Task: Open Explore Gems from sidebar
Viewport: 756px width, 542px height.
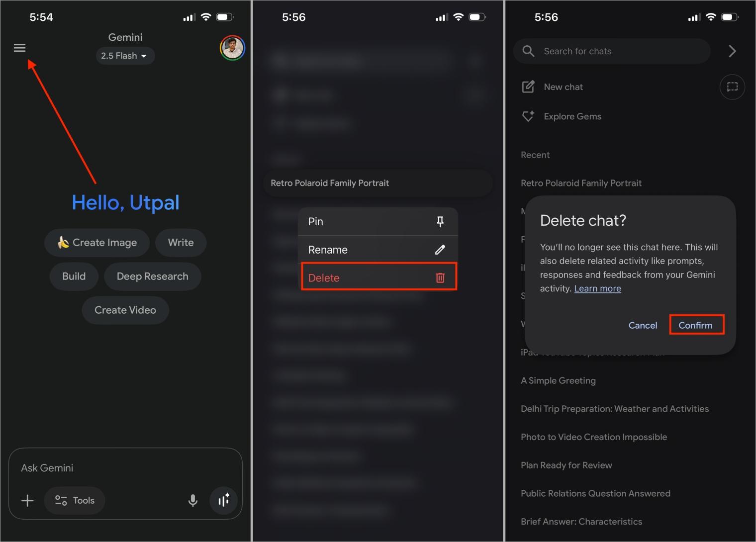Action: point(572,116)
